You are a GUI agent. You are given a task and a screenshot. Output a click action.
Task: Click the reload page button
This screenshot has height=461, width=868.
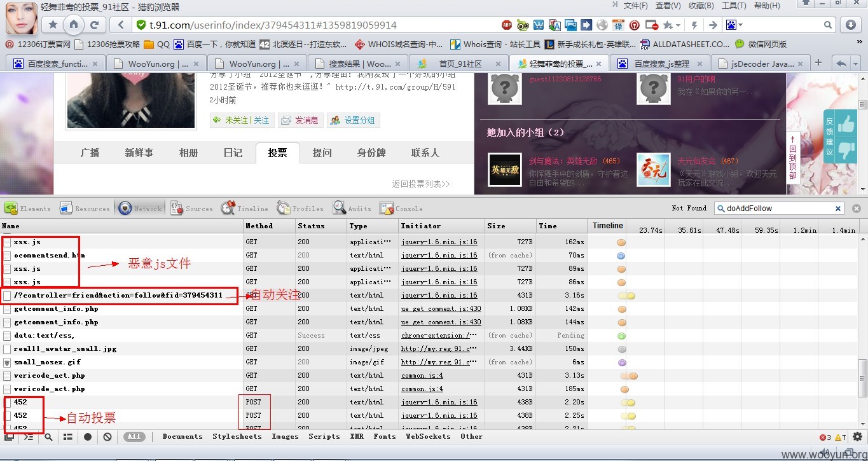pos(94,25)
